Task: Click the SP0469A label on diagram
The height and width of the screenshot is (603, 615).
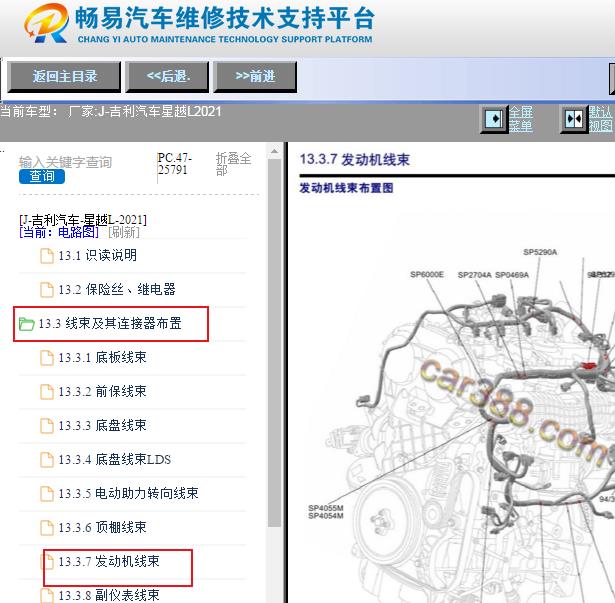Action: [x=512, y=275]
